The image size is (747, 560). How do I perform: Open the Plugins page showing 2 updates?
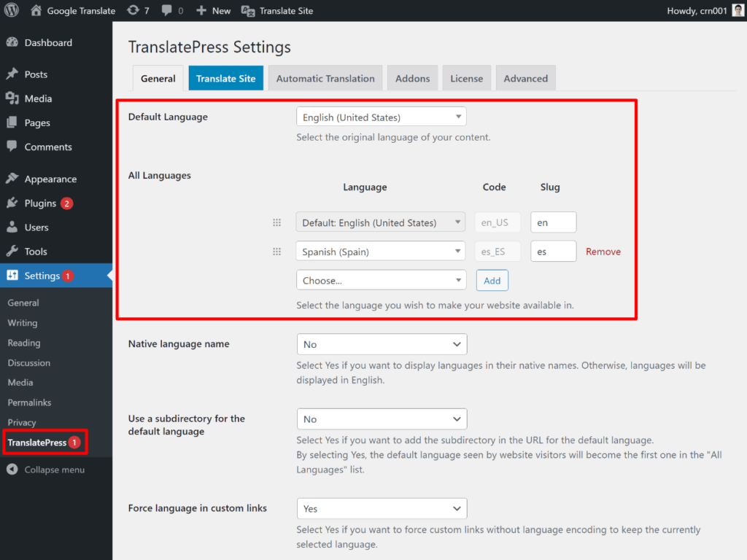pyautogui.click(x=36, y=203)
